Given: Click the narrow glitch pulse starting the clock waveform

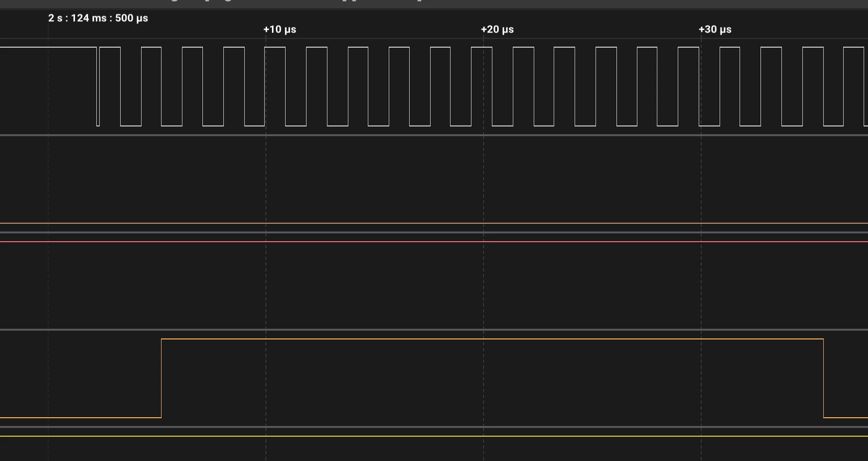Looking at the screenshot, I should (x=98, y=87).
